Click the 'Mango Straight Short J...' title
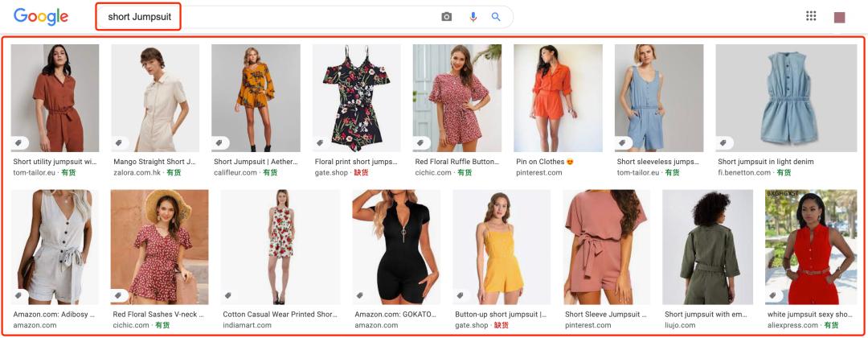Viewport: 868px width, 338px height. click(155, 162)
